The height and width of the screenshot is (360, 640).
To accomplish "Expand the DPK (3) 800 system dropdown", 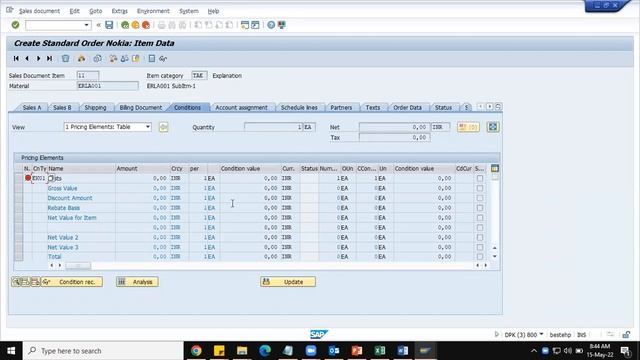I will tap(541, 334).
